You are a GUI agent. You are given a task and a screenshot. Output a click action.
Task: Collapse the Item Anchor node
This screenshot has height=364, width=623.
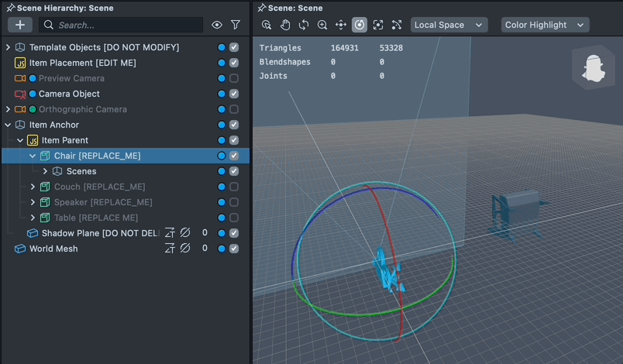tap(8, 125)
